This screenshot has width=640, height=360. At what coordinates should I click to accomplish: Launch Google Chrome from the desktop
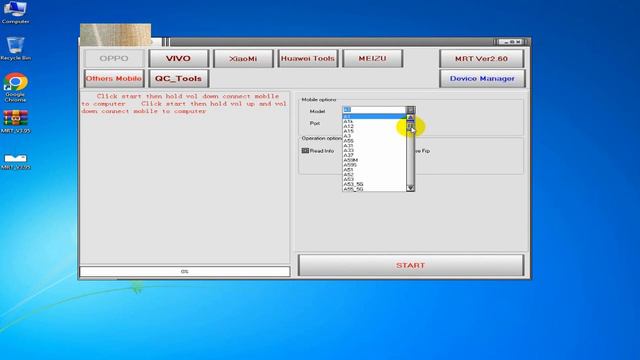(16, 87)
